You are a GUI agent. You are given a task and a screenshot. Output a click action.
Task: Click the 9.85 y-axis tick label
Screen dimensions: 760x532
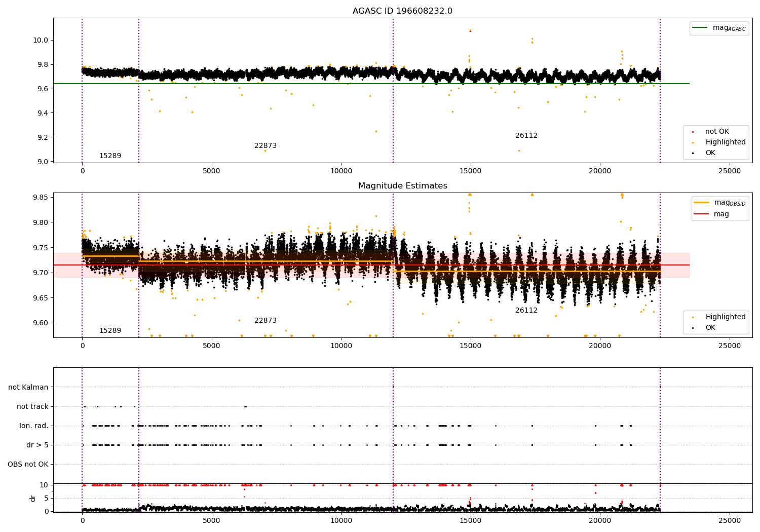40,197
